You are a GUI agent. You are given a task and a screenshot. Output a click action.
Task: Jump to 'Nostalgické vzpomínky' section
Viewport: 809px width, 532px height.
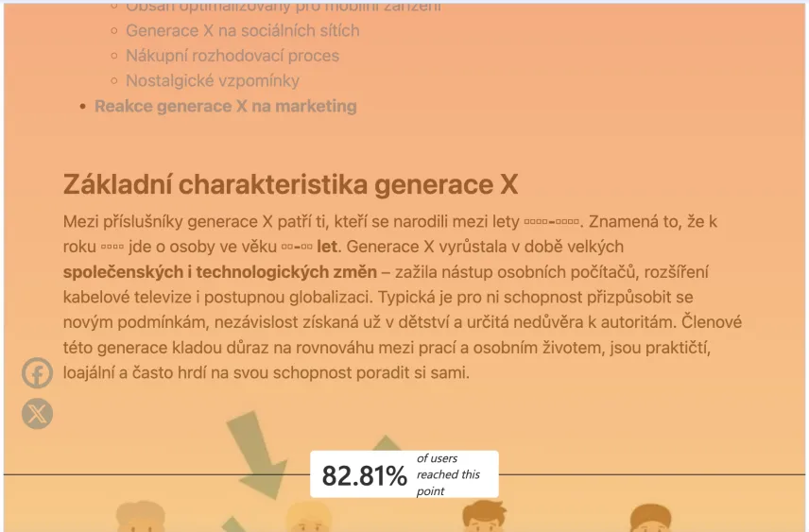tap(212, 81)
